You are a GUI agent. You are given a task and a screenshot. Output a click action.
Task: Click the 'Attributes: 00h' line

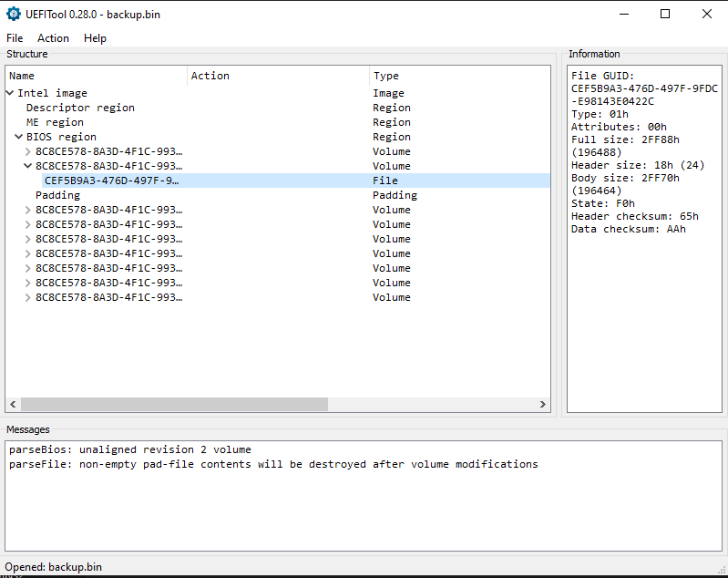coord(619,127)
